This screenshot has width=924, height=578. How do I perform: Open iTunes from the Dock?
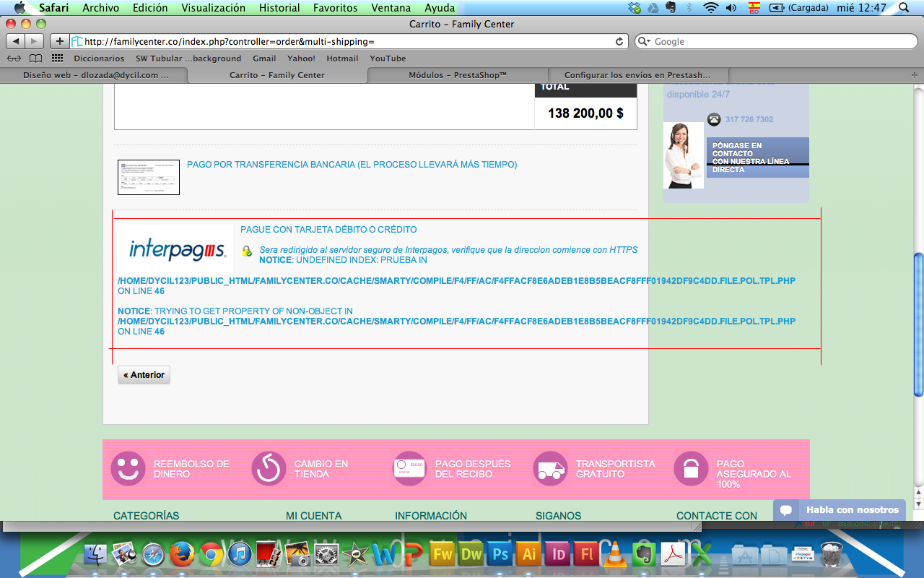point(240,554)
